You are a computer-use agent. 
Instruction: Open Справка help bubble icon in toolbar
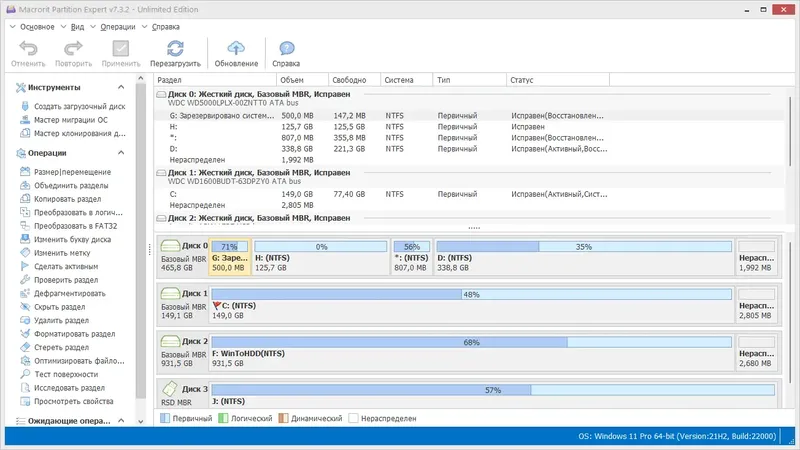(286, 48)
